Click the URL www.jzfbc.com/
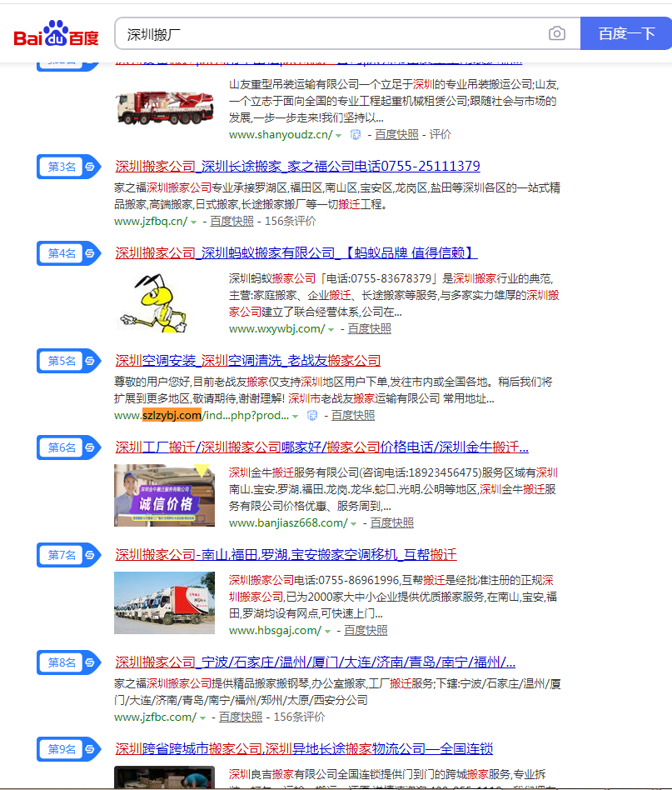Image resolution: width=672 pixels, height=790 pixels. coord(156,717)
